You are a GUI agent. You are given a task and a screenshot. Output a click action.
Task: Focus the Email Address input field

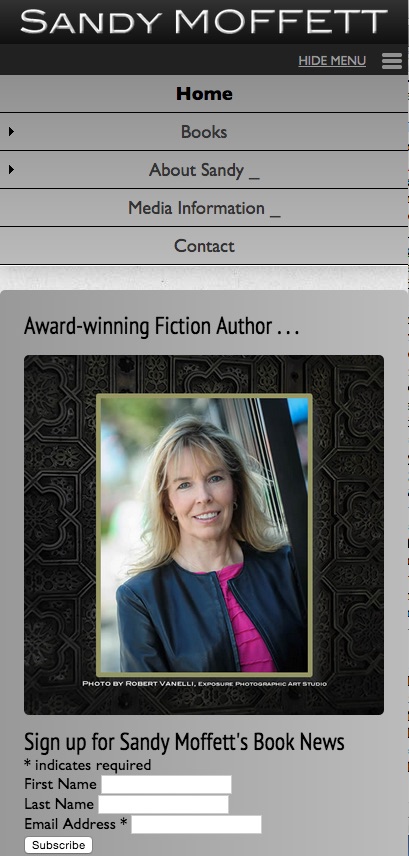(196, 824)
